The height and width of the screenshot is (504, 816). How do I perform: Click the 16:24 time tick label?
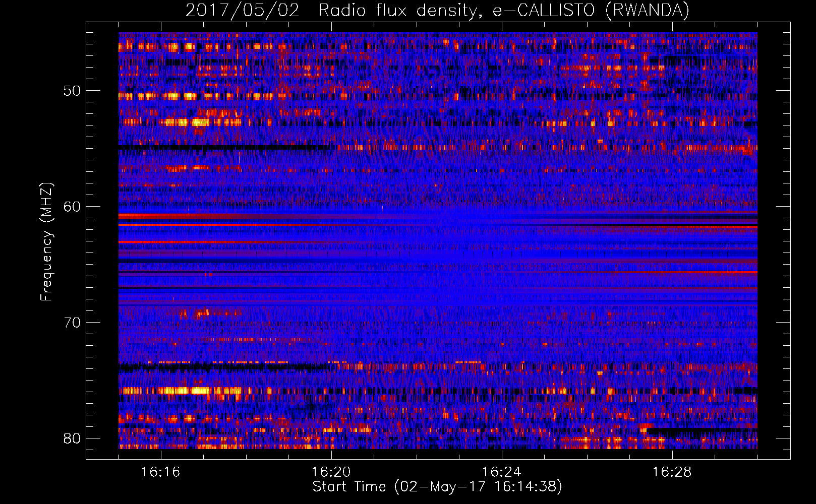coord(502,472)
